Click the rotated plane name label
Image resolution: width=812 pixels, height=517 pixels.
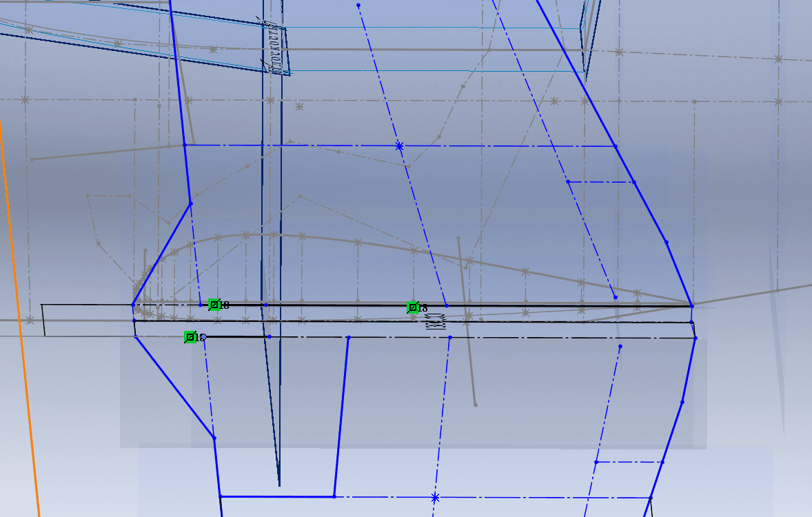pyautogui.click(x=275, y=46)
